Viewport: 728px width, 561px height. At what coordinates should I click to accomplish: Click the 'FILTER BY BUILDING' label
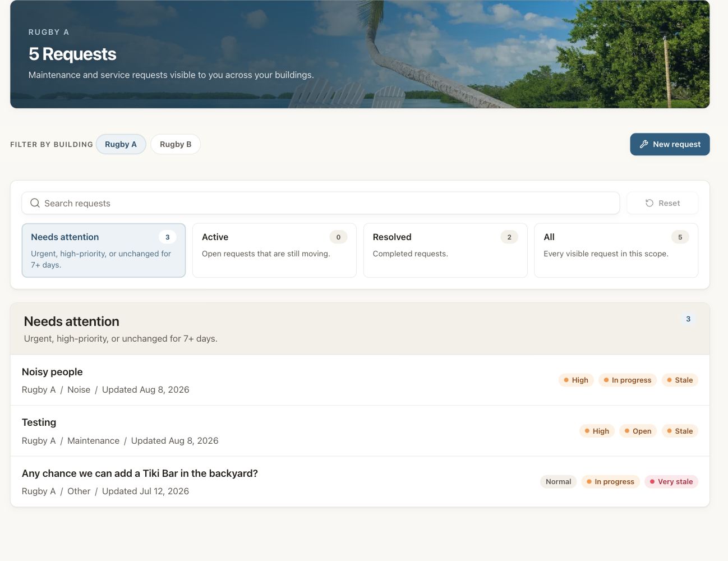[52, 144]
